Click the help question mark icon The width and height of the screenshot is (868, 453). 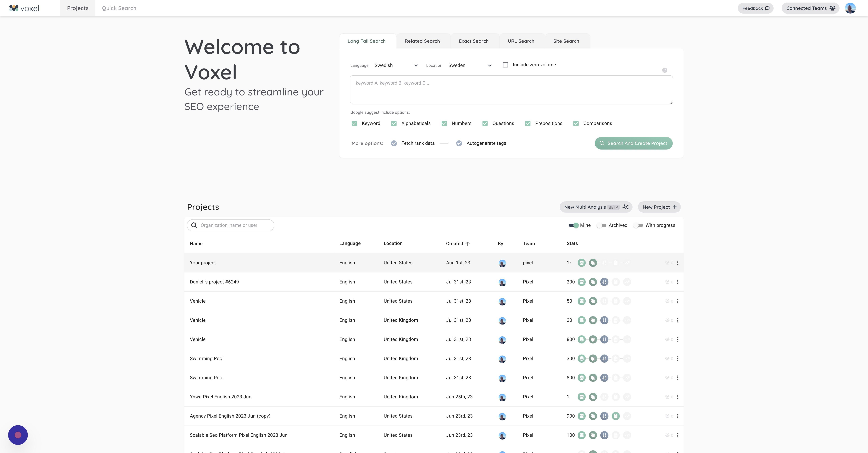click(665, 70)
